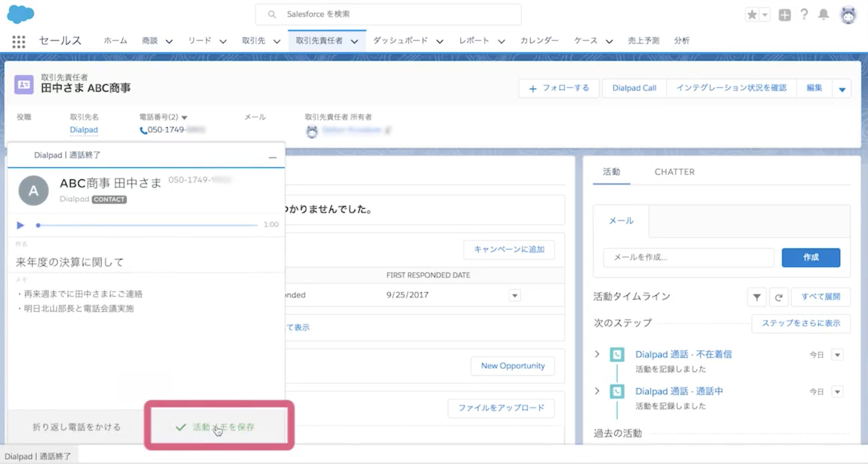The height and width of the screenshot is (464, 868).
Task: Click 折り返し電話をかける button
Action: pos(77,427)
